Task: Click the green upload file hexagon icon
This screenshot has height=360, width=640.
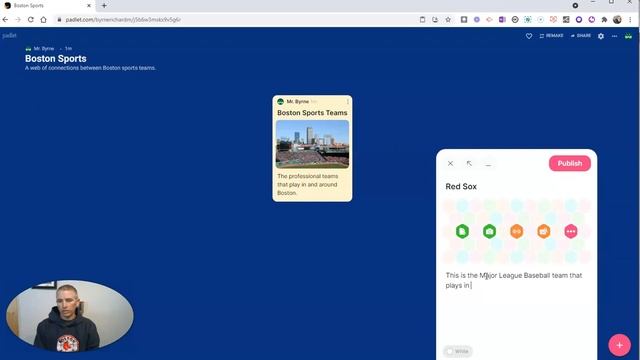Action: pyautogui.click(x=462, y=231)
